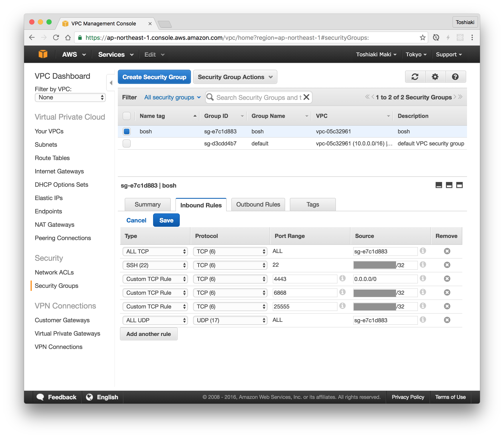The width and height of the screenshot is (504, 438).
Task: Open the Privacy Policy footer link
Action: [x=408, y=397]
